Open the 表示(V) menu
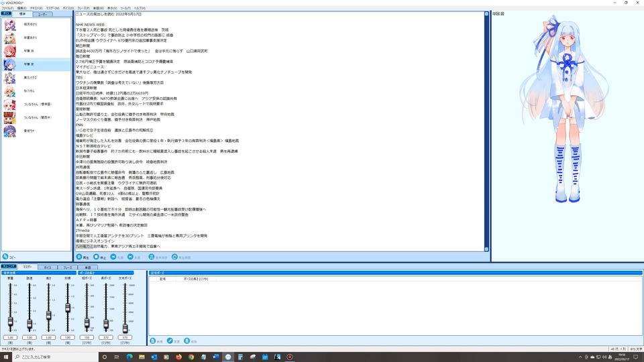644x362 pixels. click(112, 8)
